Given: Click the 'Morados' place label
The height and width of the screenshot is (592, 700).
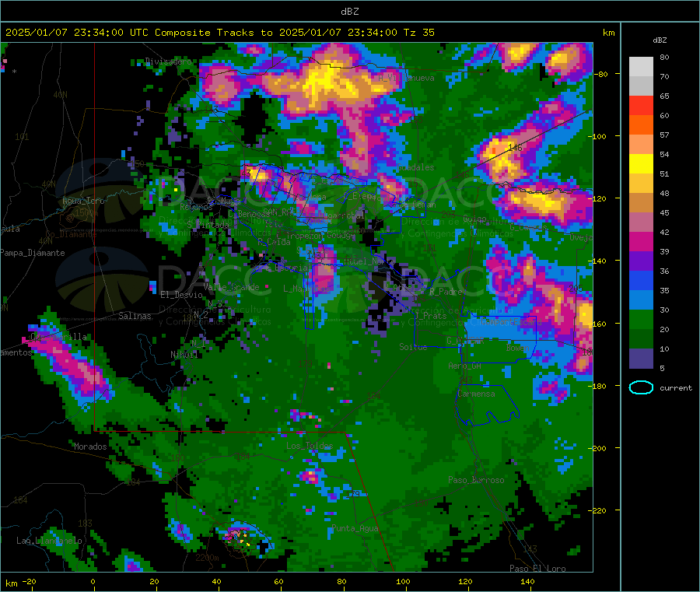Looking at the screenshot, I should 90,447.
